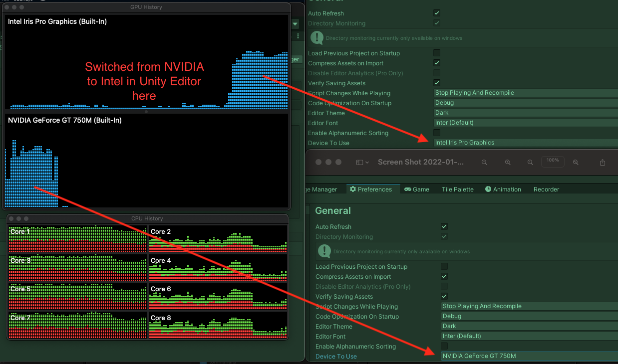Select the Core 6 usage graph
The image size is (618, 364).
(218, 296)
